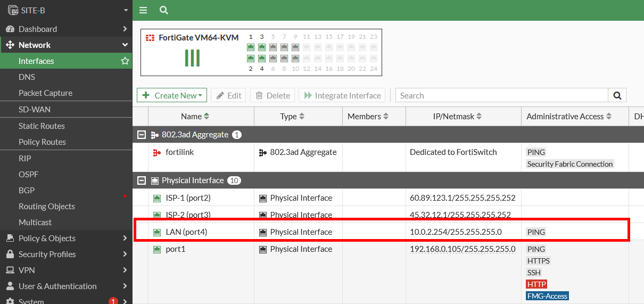The height and width of the screenshot is (304, 644).
Task: Collapse the Physical Interface group
Action: 142,180
